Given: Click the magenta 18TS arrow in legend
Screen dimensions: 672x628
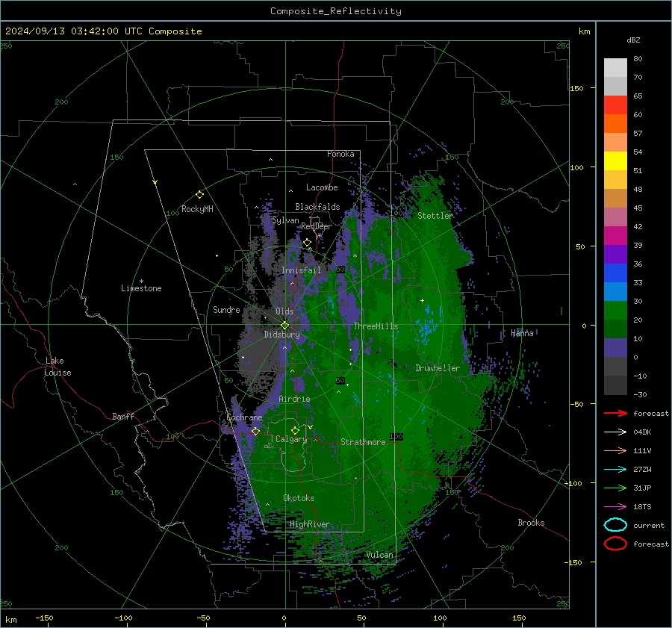Looking at the screenshot, I should [615, 507].
